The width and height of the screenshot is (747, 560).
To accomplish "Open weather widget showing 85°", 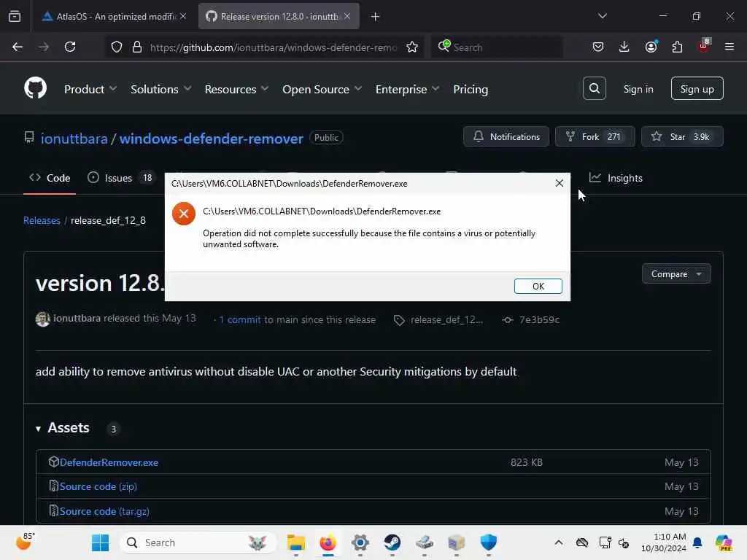I will pos(26,542).
